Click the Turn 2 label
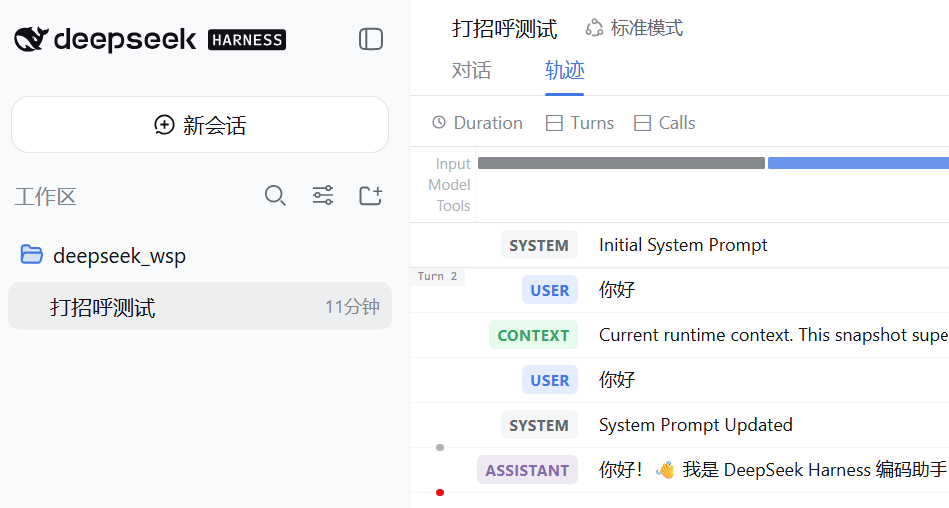Image resolution: width=949 pixels, height=508 pixels. pyautogui.click(x=437, y=276)
